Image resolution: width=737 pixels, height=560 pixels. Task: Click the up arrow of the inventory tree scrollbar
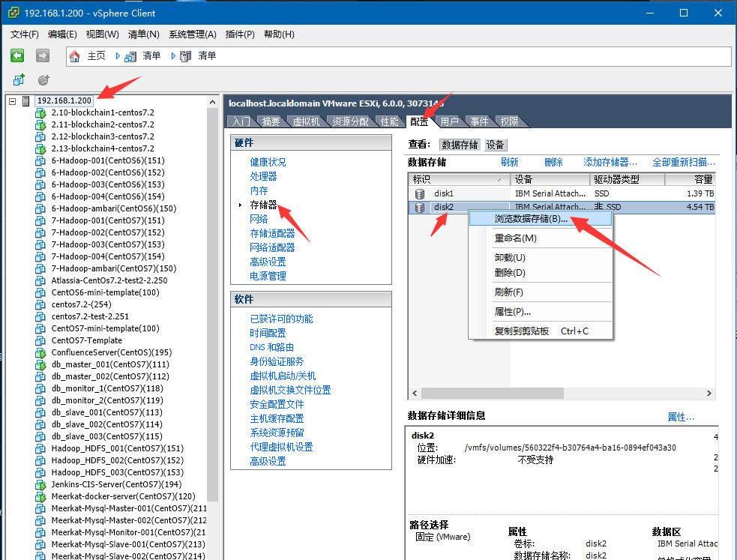point(212,102)
